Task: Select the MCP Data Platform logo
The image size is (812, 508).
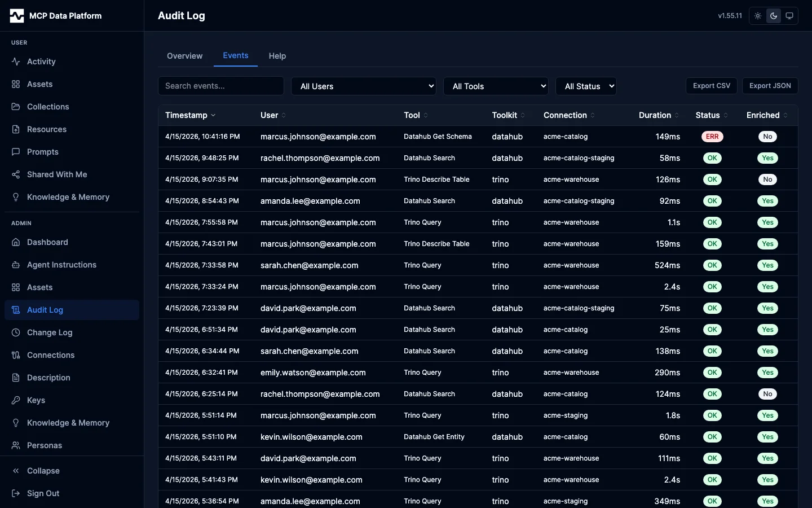Action: click(16, 15)
